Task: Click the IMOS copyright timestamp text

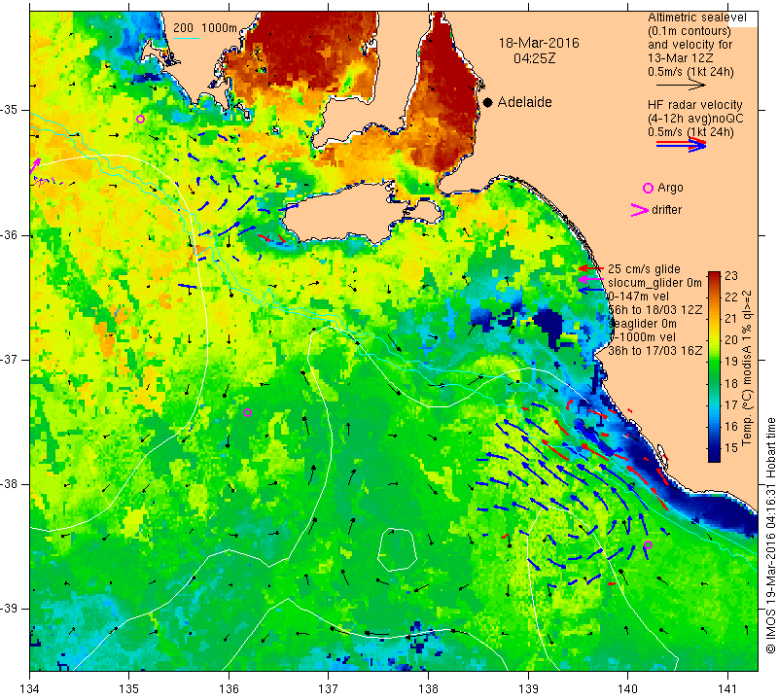Action: click(x=770, y=536)
